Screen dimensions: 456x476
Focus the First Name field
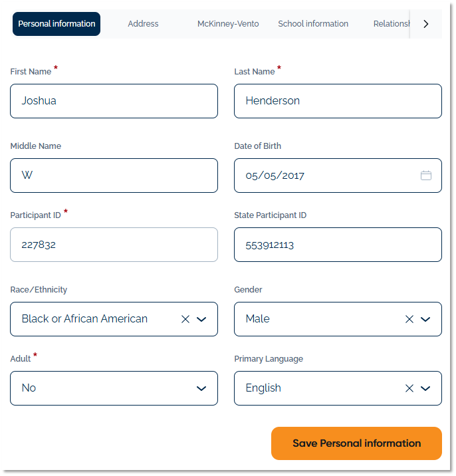(x=114, y=101)
